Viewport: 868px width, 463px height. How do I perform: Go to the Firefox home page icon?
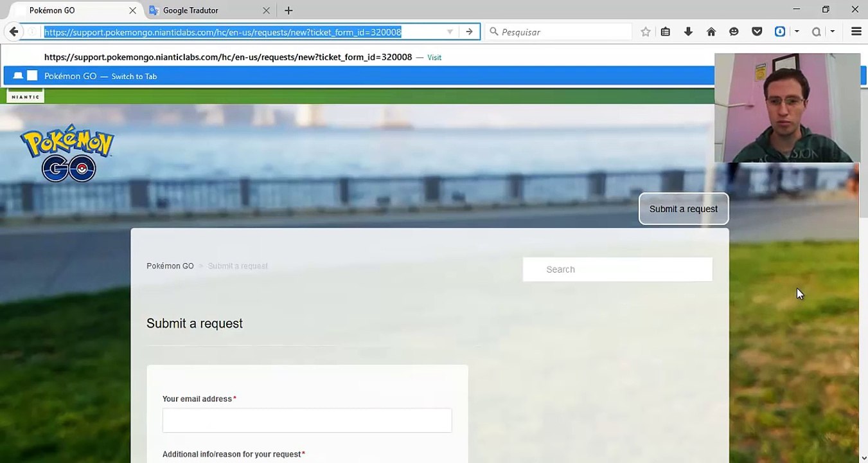711,32
